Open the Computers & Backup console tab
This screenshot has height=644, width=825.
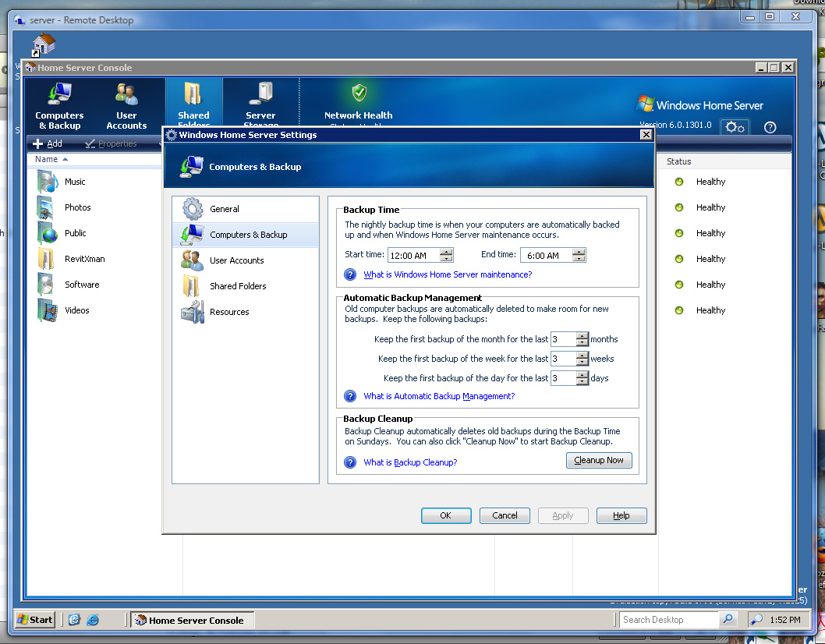59,105
